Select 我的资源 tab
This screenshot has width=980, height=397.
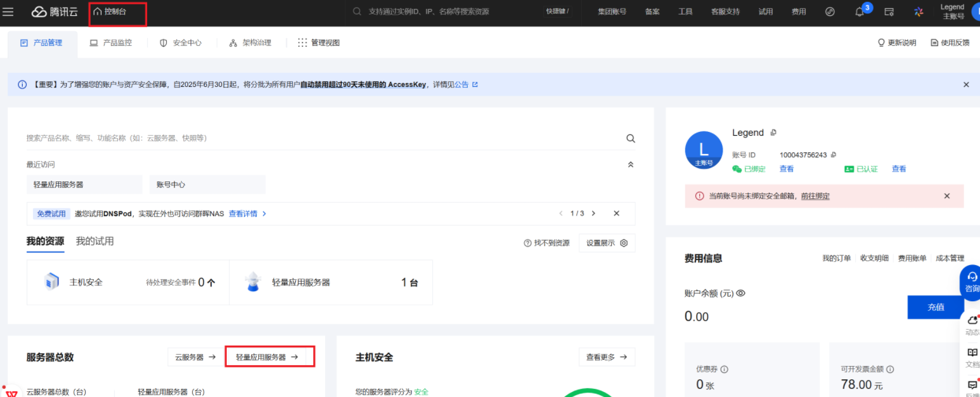(x=45, y=242)
